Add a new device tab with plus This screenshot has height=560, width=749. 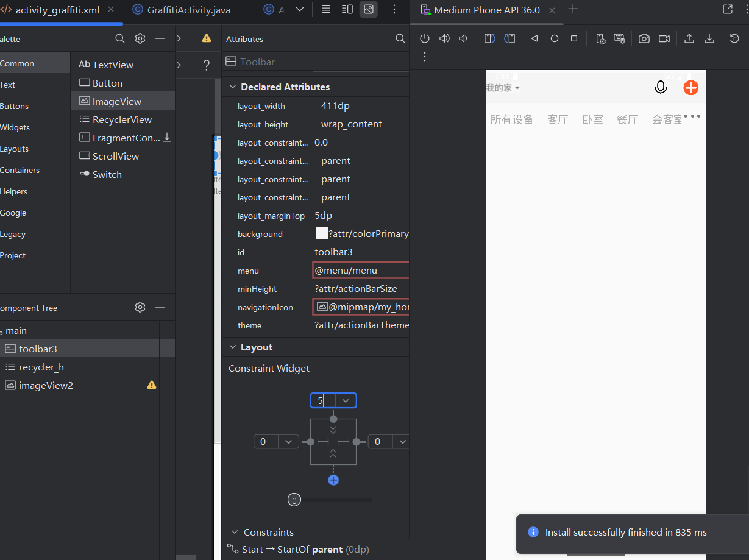[573, 9]
